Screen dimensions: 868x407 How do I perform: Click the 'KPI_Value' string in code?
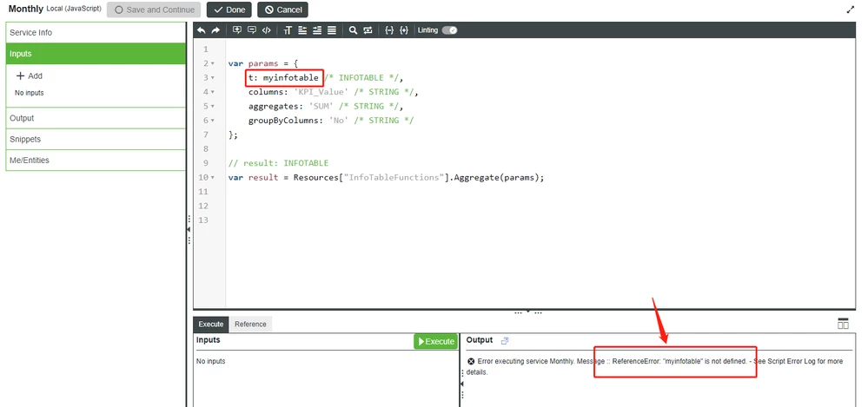point(324,92)
